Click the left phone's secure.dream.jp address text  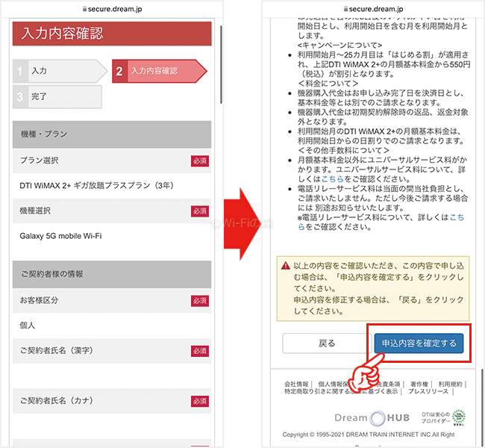115,9
